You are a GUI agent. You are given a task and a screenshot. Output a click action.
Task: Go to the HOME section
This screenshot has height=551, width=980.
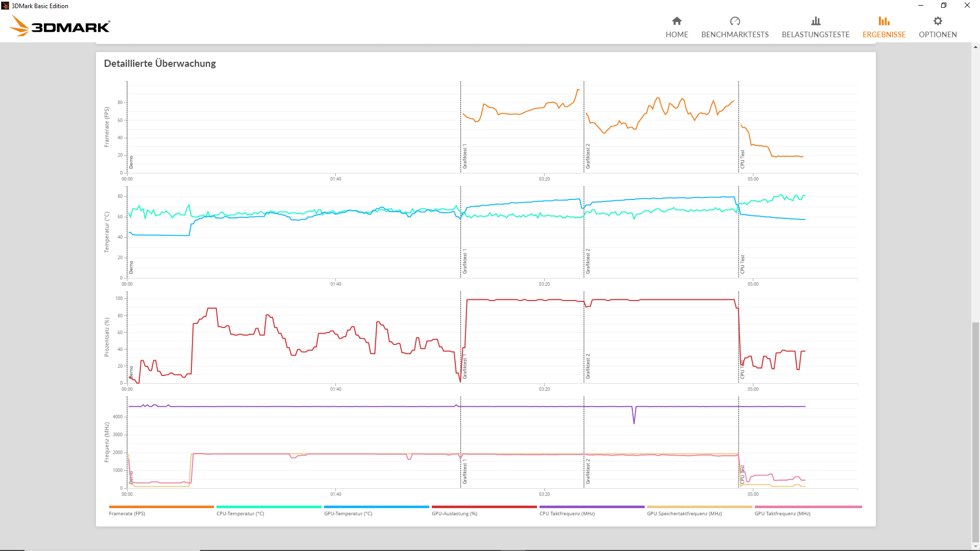[x=677, y=28]
